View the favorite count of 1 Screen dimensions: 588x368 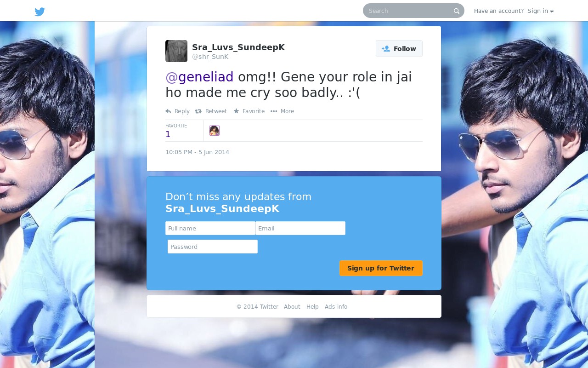tap(168, 134)
